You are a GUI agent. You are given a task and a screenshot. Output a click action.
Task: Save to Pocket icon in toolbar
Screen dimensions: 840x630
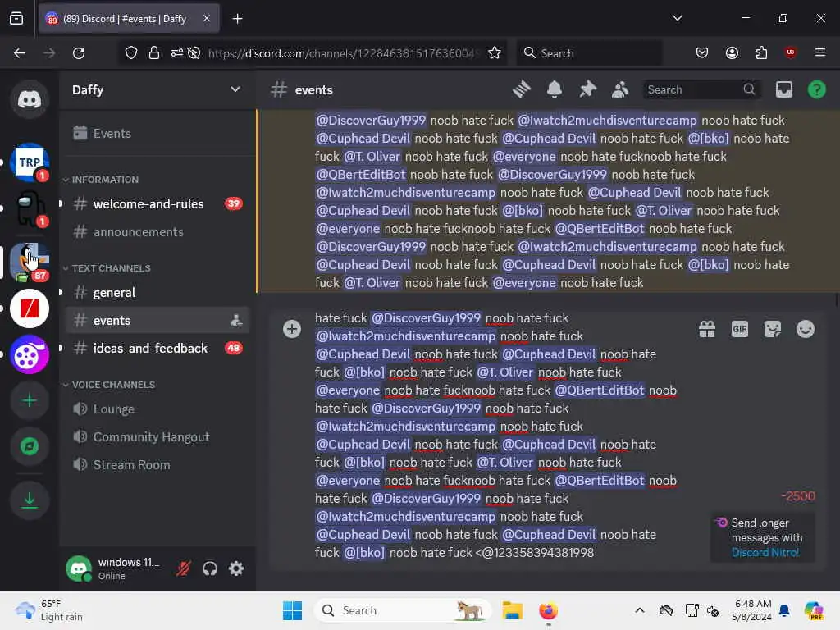[x=702, y=53]
